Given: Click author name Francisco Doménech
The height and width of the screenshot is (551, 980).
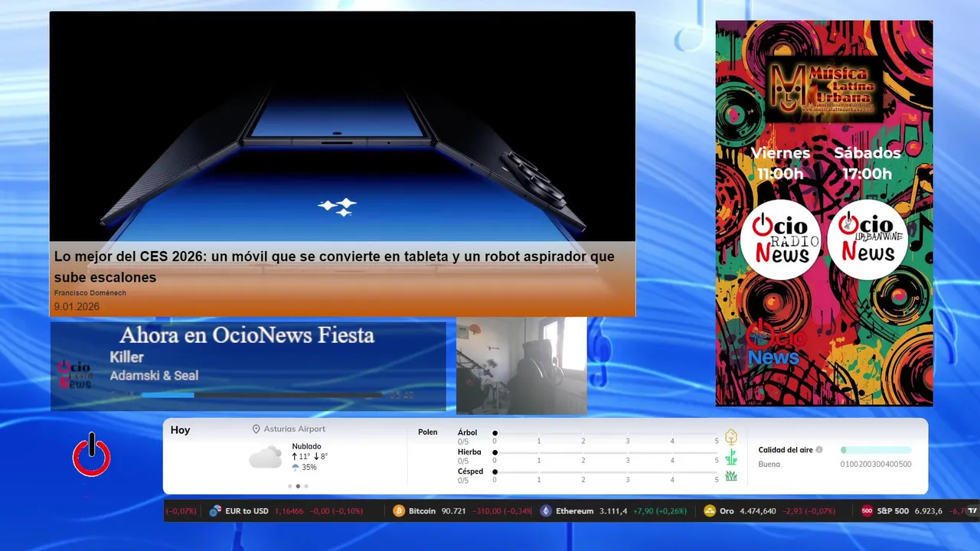Looking at the screenshot, I should point(90,293).
